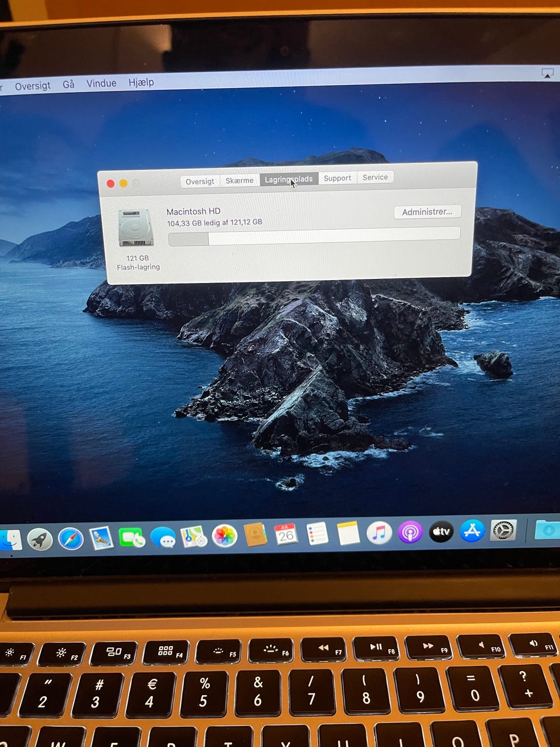The height and width of the screenshot is (747, 560).
Task: Click the storage usage bar
Action: 314,236
